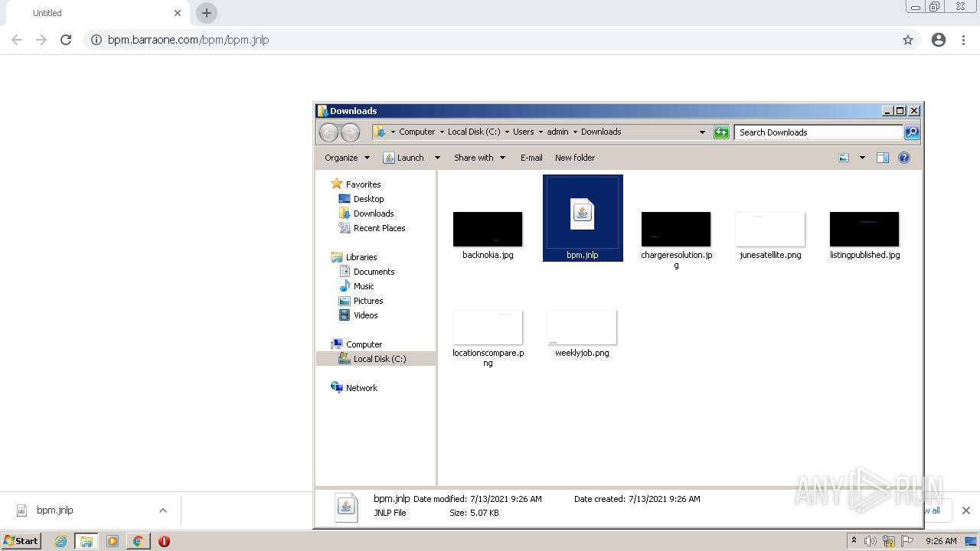980x551 pixels.
Task: Click the Search Downloads input field
Action: point(818,132)
